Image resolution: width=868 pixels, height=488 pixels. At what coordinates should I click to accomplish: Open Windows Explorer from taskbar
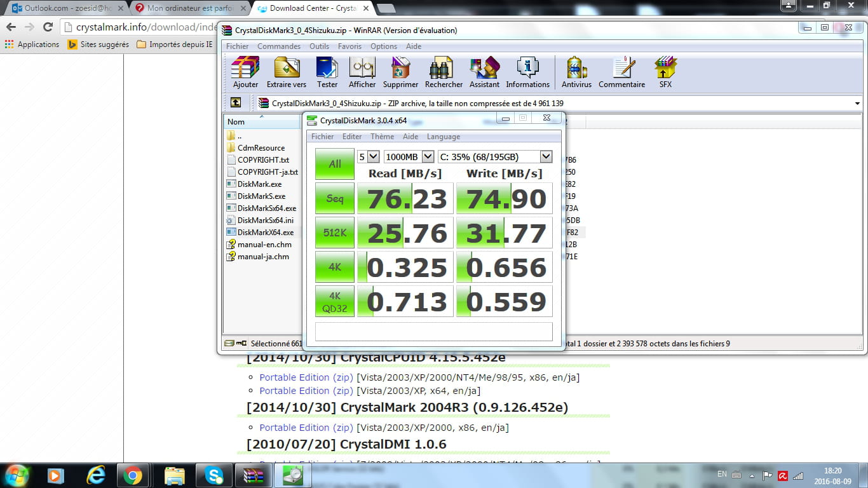tap(174, 475)
